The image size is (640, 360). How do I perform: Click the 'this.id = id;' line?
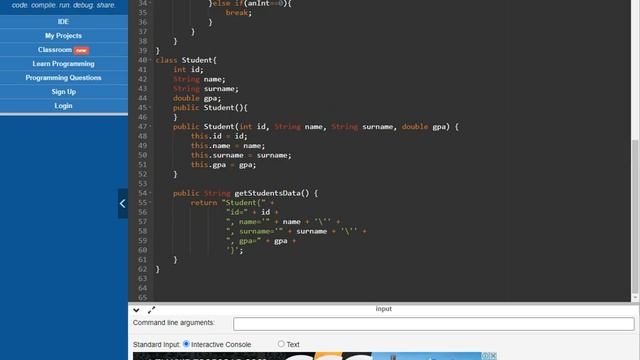[219, 136]
